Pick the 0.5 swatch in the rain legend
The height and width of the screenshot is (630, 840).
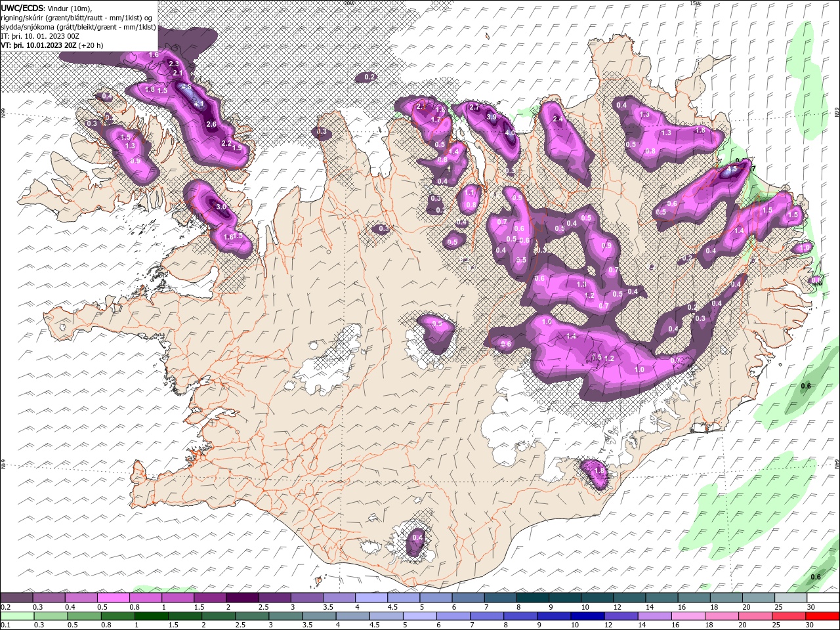pos(85,616)
